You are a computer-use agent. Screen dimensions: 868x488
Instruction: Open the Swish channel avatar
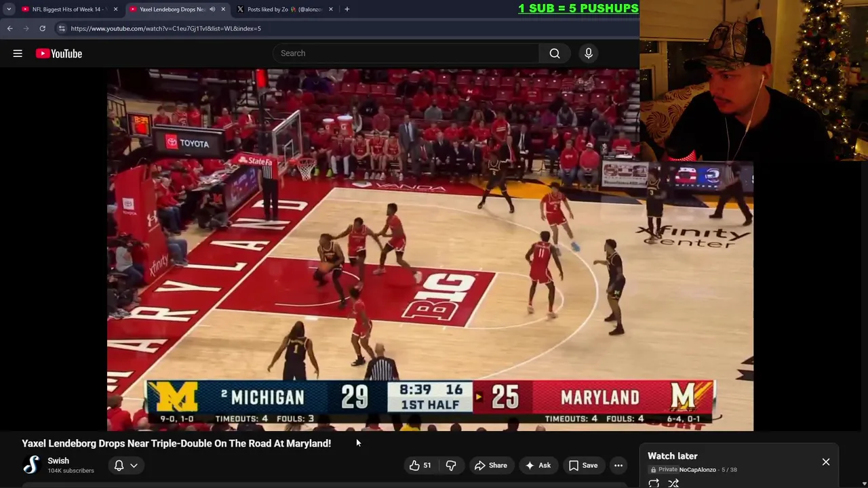tap(31, 465)
